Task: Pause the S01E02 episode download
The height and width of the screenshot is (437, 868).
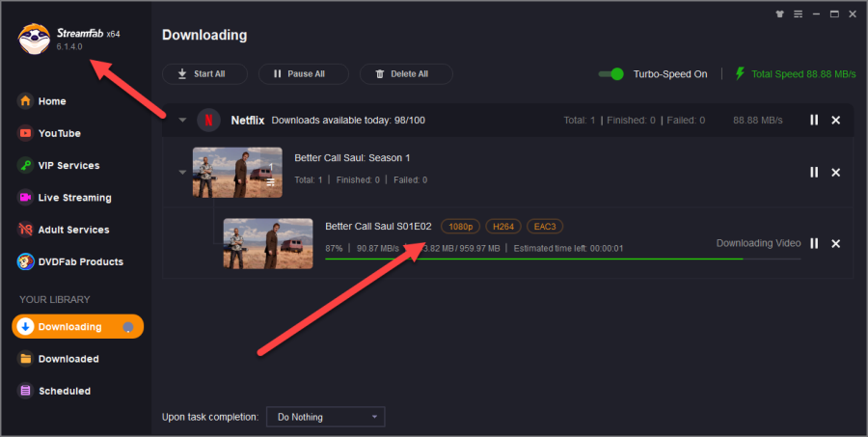Action: pos(814,243)
